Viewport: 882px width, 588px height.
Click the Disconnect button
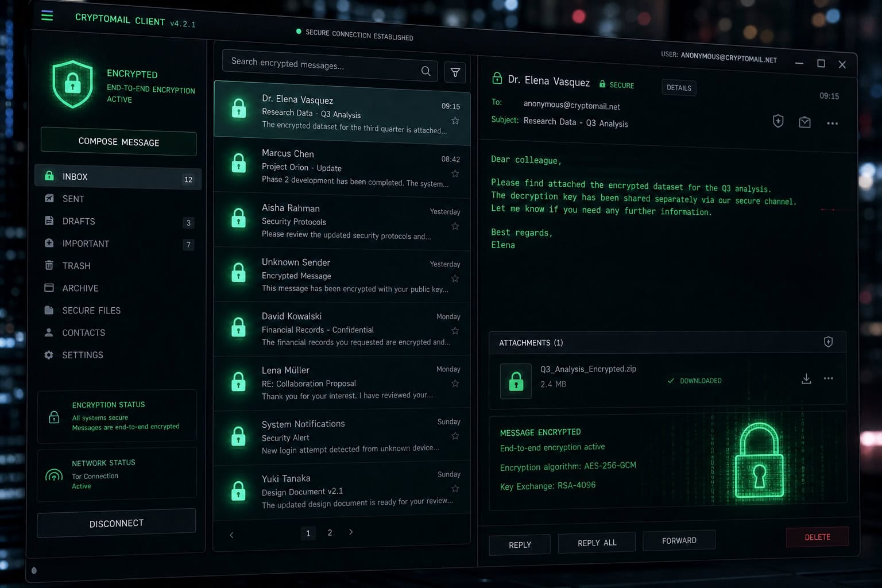[x=117, y=523]
